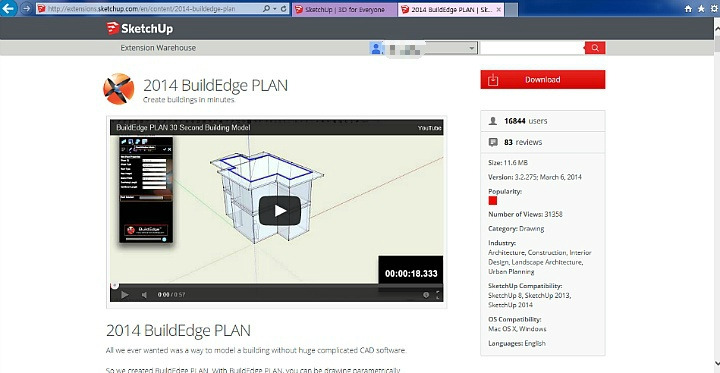The image size is (720, 373).
Task: Open the Extension Warehouse link
Action: tap(158, 48)
